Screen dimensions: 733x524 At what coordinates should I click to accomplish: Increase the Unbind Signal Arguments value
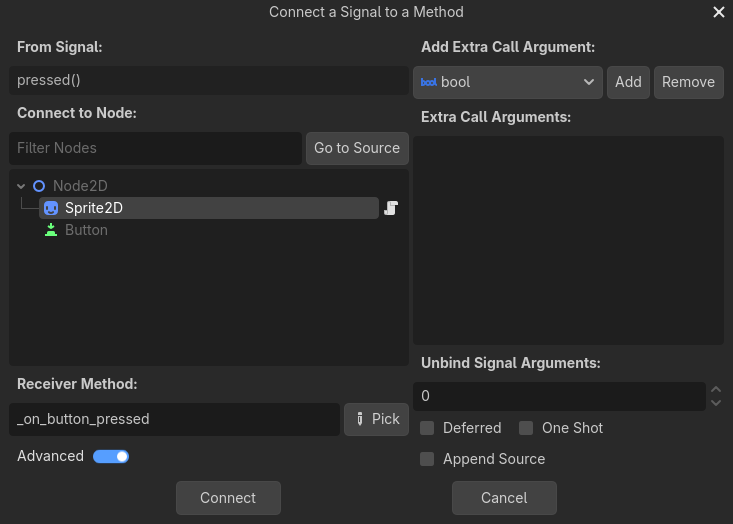pos(716,390)
